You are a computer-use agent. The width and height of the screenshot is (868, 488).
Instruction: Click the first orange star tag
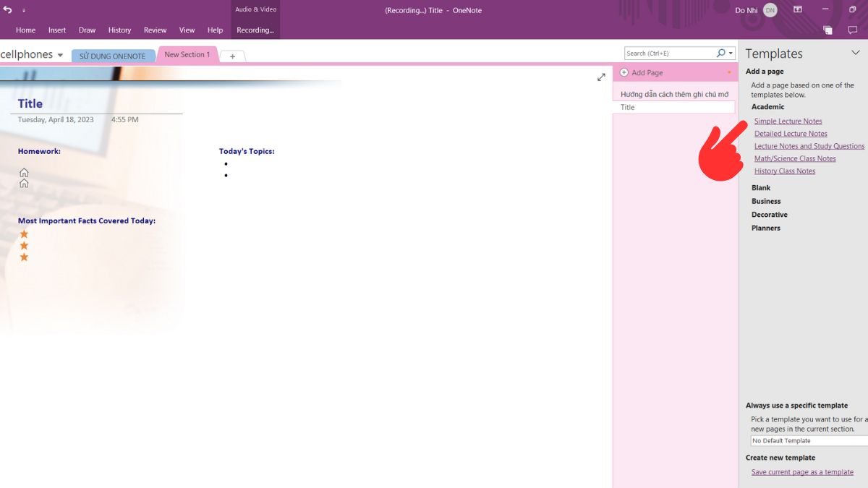(x=24, y=234)
